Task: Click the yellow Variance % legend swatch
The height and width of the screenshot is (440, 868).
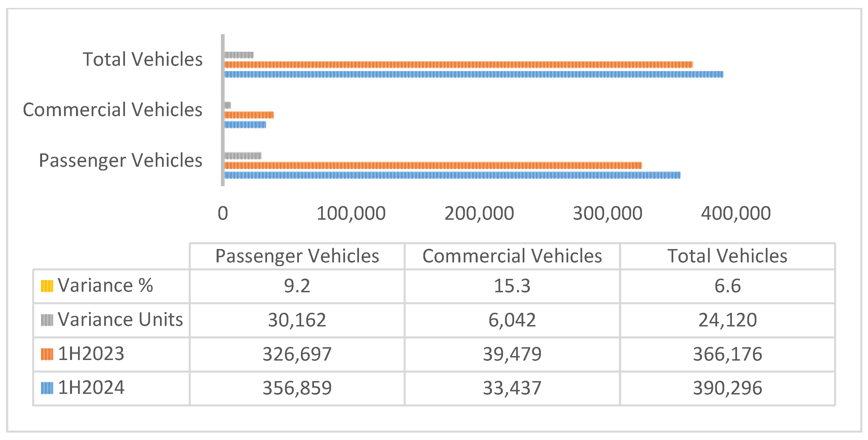Action: pos(47,286)
